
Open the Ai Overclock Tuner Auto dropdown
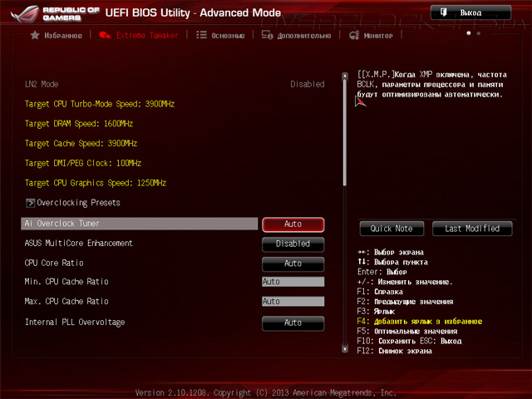(x=293, y=224)
